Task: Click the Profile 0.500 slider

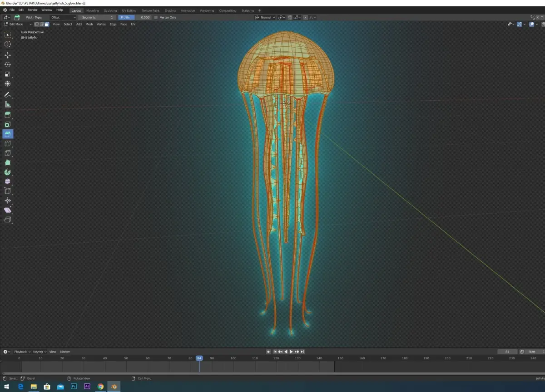Action: [x=135, y=17]
